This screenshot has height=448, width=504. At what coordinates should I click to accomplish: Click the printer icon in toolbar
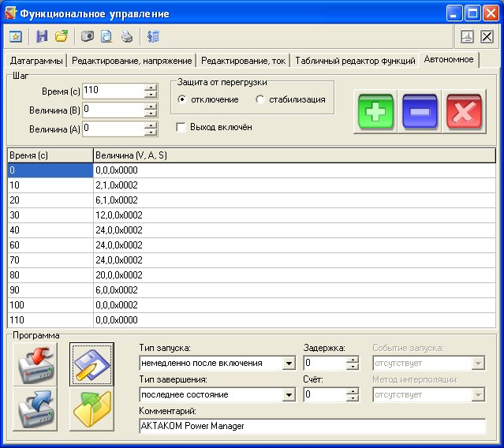(x=127, y=36)
